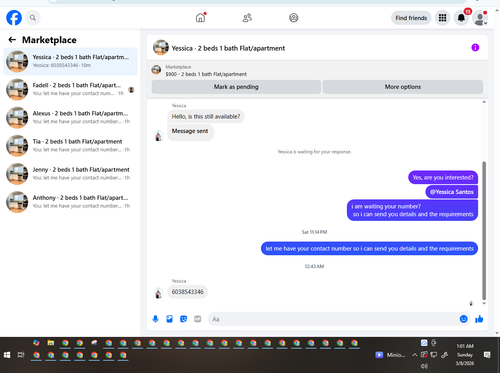
Task: Click the voice clip microphone icon
Action: click(x=155, y=319)
